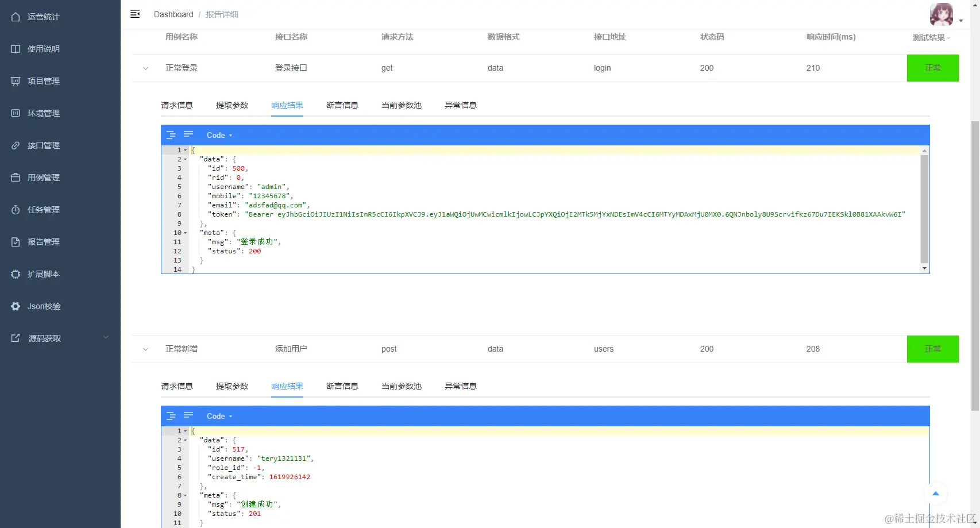Open 异常信息 tab under 正常登录

coord(461,105)
